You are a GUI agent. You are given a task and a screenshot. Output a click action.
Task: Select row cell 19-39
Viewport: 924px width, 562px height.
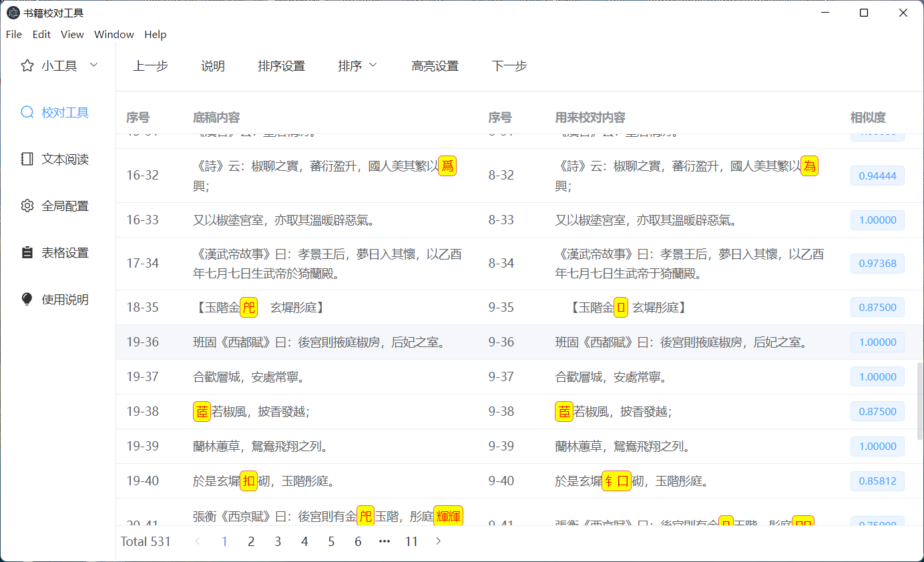(x=143, y=446)
